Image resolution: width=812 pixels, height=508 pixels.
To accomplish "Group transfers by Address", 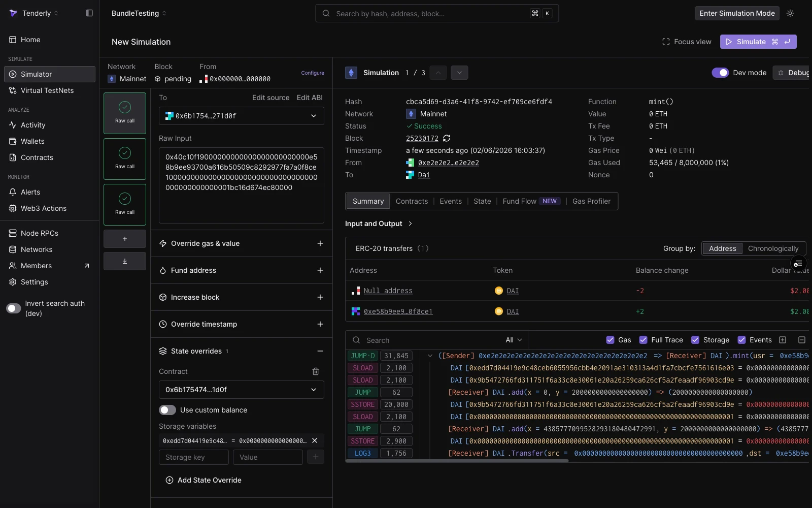I will [723, 248].
